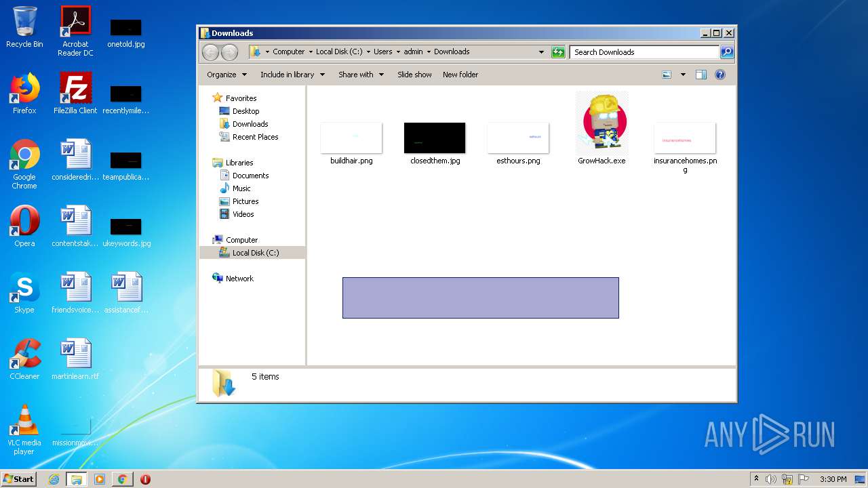Start Slide show

414,75
